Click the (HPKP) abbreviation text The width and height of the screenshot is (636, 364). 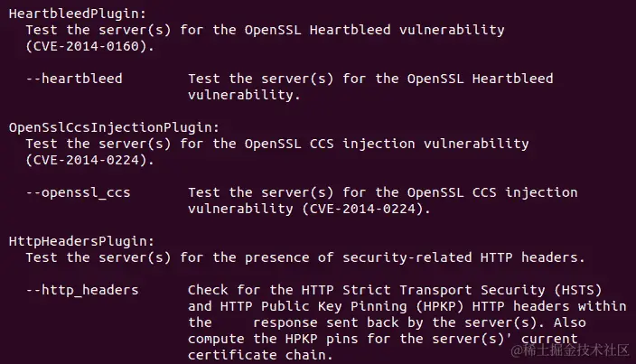pos(440,306)
